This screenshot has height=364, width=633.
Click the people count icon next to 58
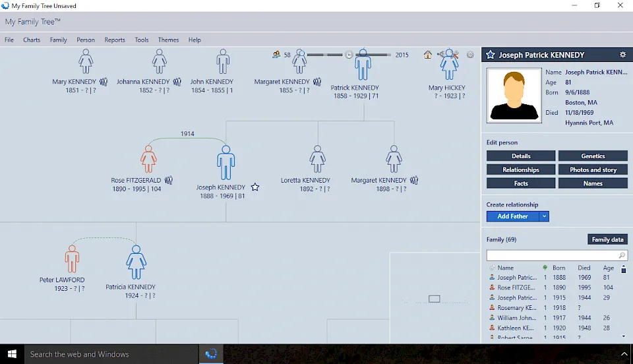point(276,55)
